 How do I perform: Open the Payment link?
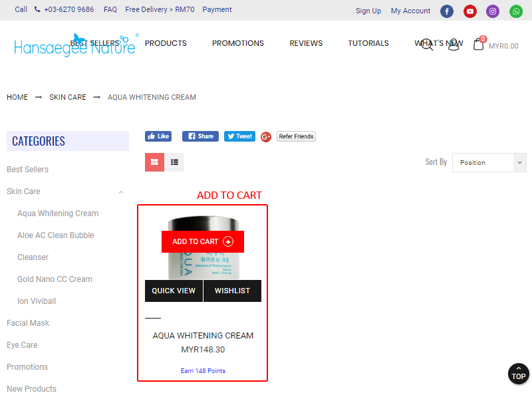(217, 9)
